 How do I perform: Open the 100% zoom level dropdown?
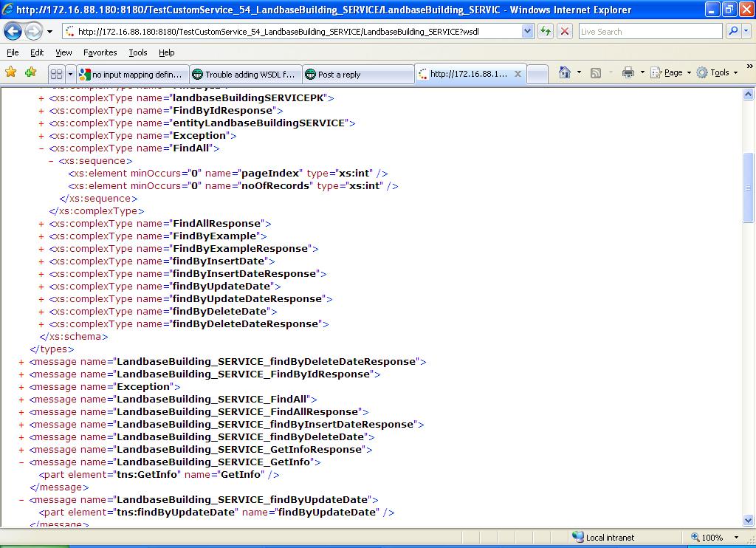coord(736,538)
